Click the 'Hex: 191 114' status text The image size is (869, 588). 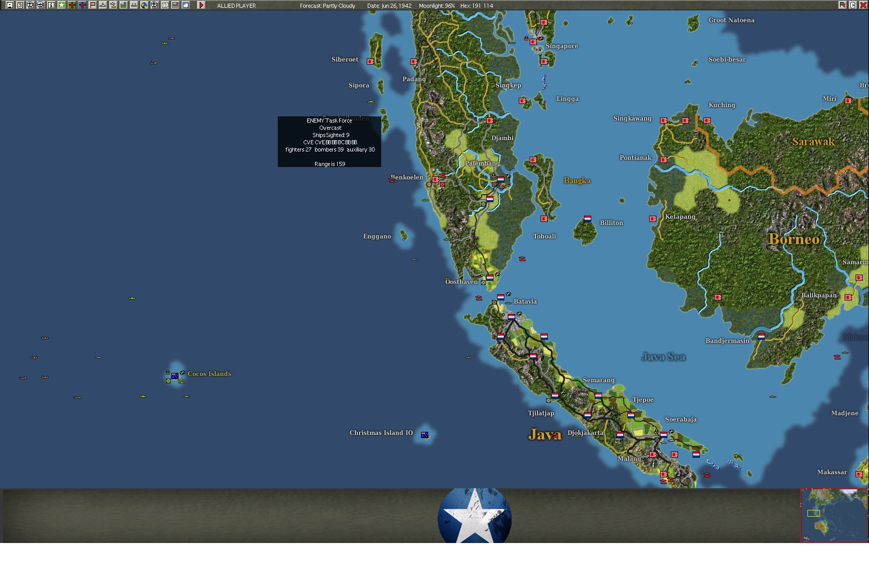[x=476, y=6]
